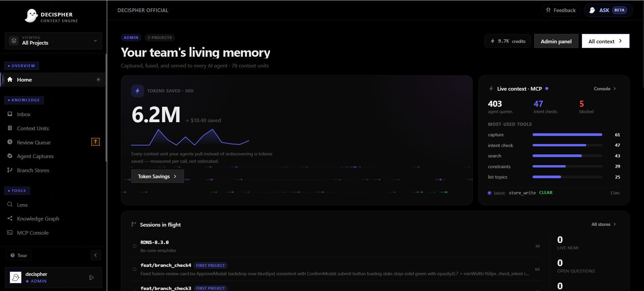644x291 pixels.
Task: Click the Decispher ghost logo
Action: pyautogui.click(x=31, y=16)
